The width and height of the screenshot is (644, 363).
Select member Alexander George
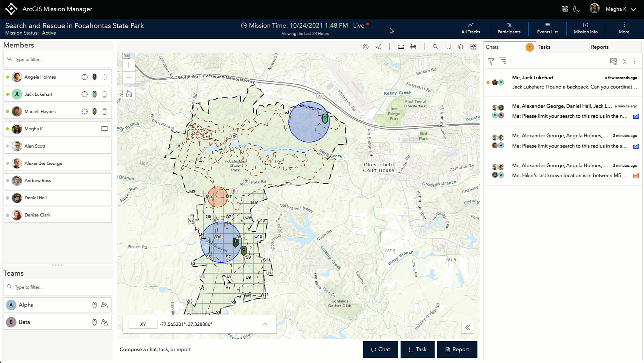click(x=58, y=163)
